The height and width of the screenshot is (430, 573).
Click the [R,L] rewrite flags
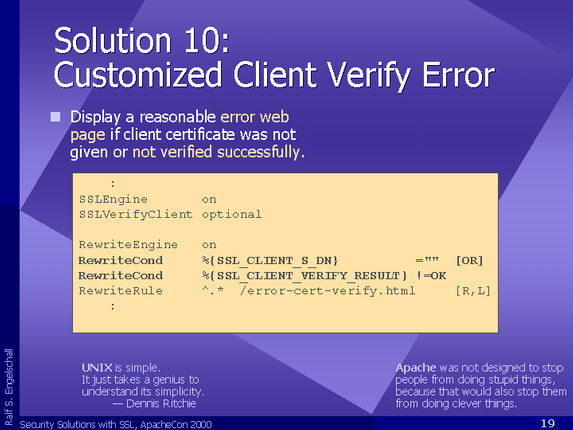473,291
